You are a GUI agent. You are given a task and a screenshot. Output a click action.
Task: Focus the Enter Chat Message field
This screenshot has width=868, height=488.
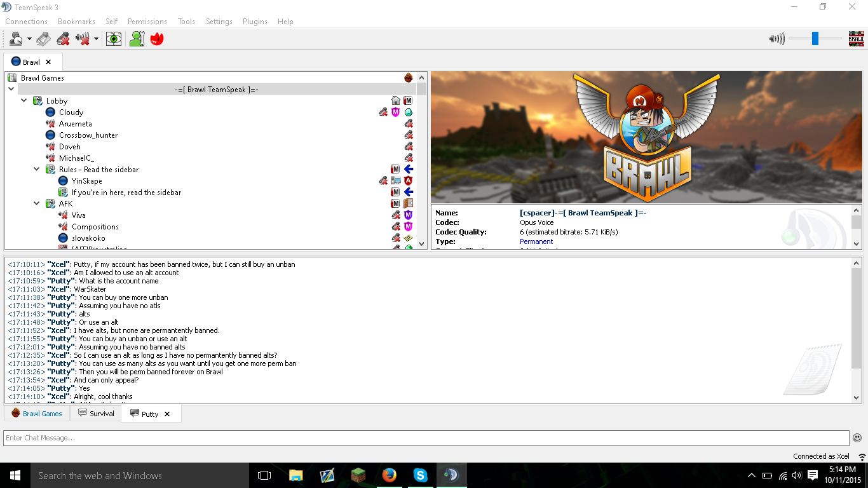pos(426,438)
